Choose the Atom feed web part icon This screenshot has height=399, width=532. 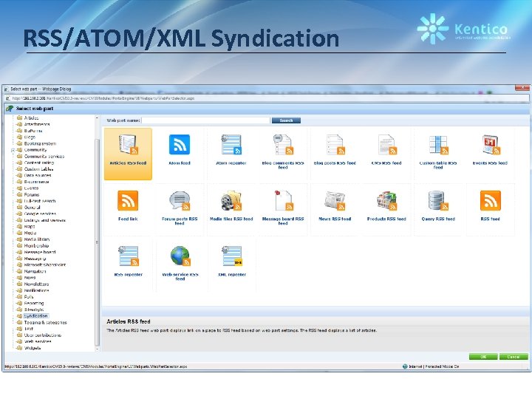(180, 145)
